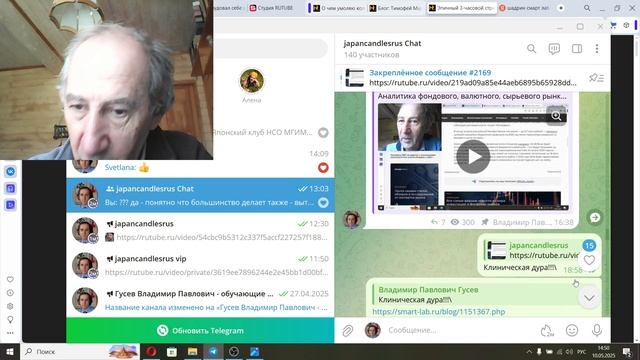Show hidden system tray icons
The image size is (640, 360).
click(529, 352)
